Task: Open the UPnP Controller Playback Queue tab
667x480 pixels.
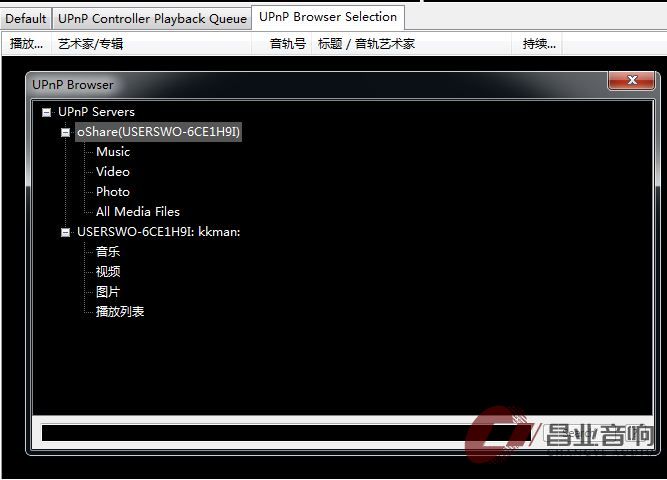Action: [152, 19]
